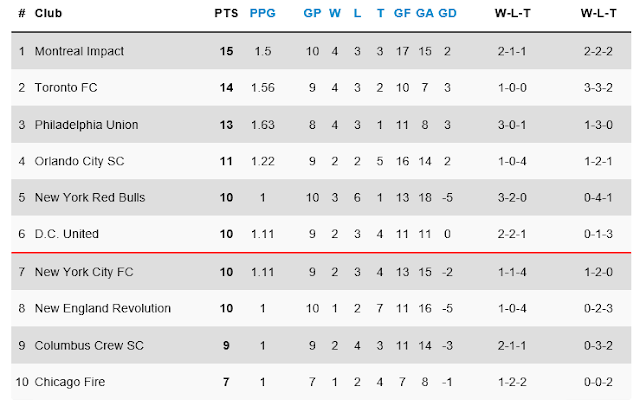The image size is (640, 406).
Task: Select the Columbus Crew SC row
Action: pos(321,345)
